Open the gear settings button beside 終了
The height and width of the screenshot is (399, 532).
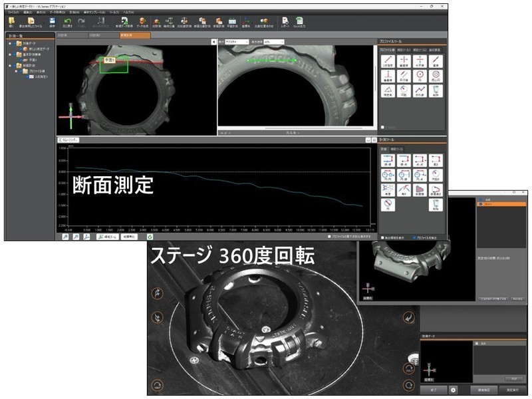click(454, 390)
